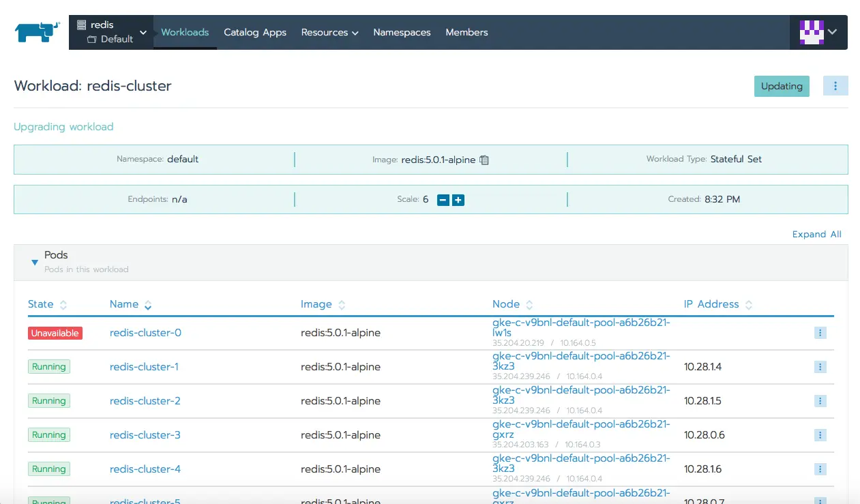Click IP address 10.28.1.5
860x504 pixels.
(702, 401)
